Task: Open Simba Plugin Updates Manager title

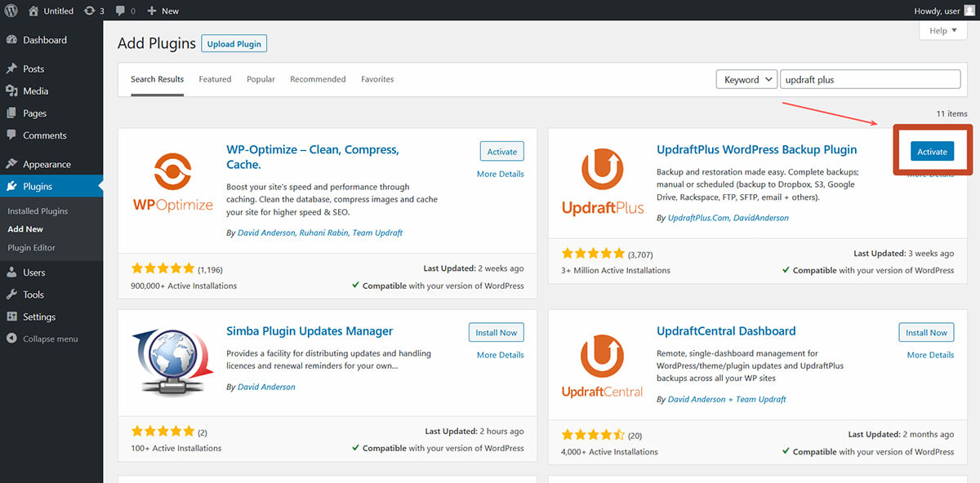Action: (310, 331)
